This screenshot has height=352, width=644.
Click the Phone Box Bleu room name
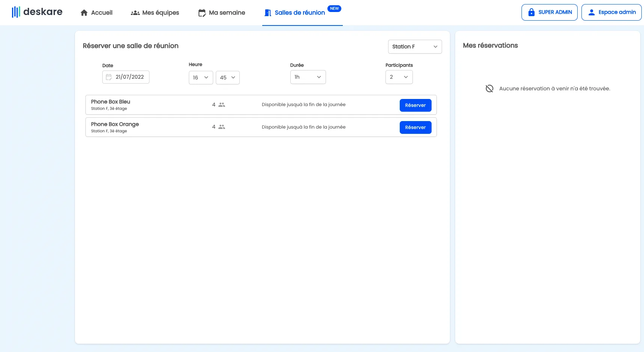click(111, 102)
